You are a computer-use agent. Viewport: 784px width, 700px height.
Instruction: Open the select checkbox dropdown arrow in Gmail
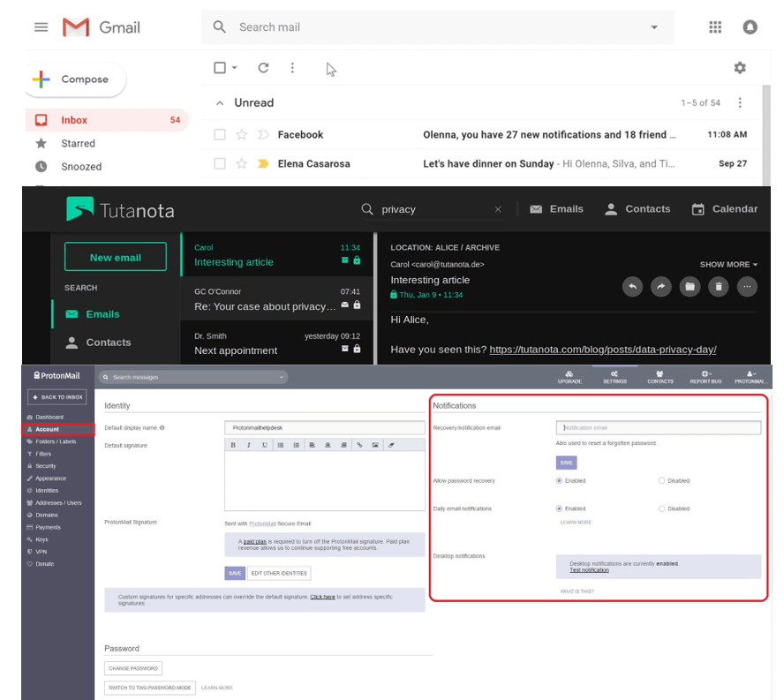click(235, 67)
